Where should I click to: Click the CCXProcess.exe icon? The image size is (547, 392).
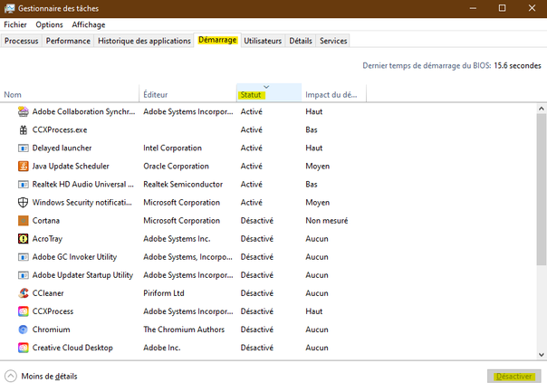pos(24,130)
